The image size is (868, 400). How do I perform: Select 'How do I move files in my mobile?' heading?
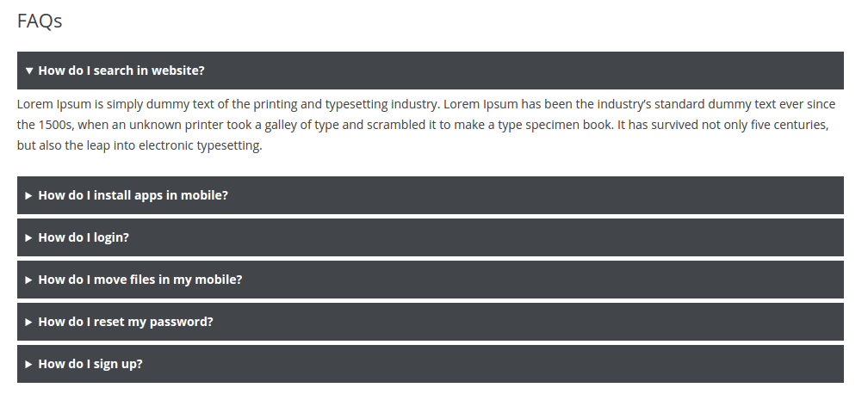point(140,280)
